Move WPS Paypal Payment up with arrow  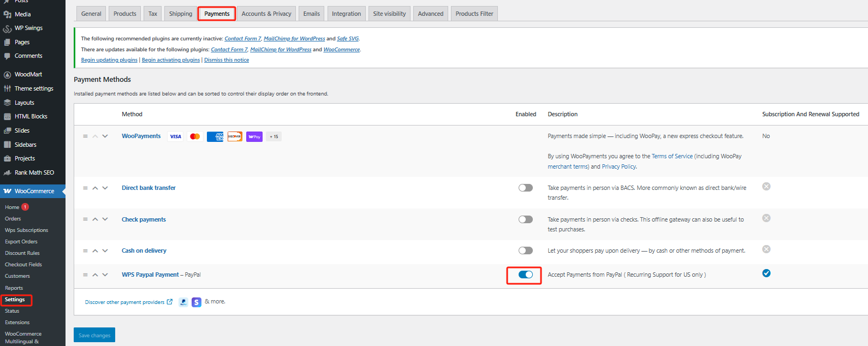click(95, 275)
